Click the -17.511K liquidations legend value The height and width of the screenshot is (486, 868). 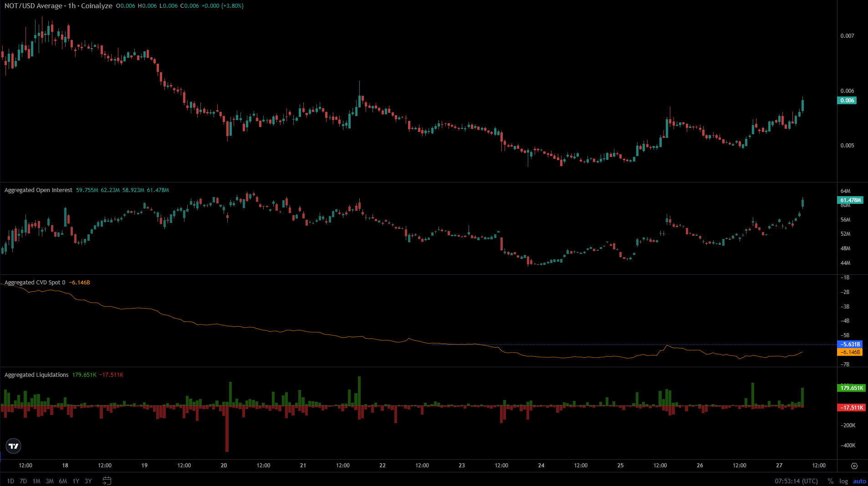coord(112,375)
